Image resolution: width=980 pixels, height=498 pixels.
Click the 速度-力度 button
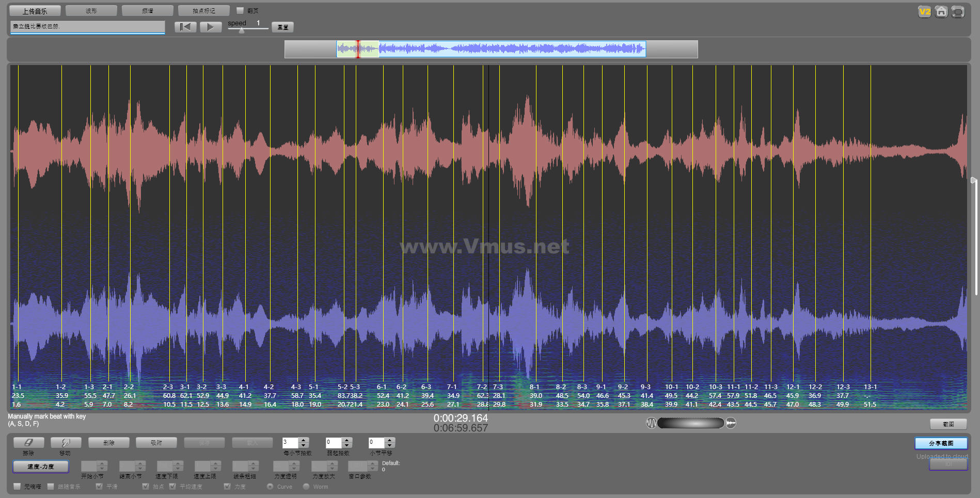click(x=41, y=467)
